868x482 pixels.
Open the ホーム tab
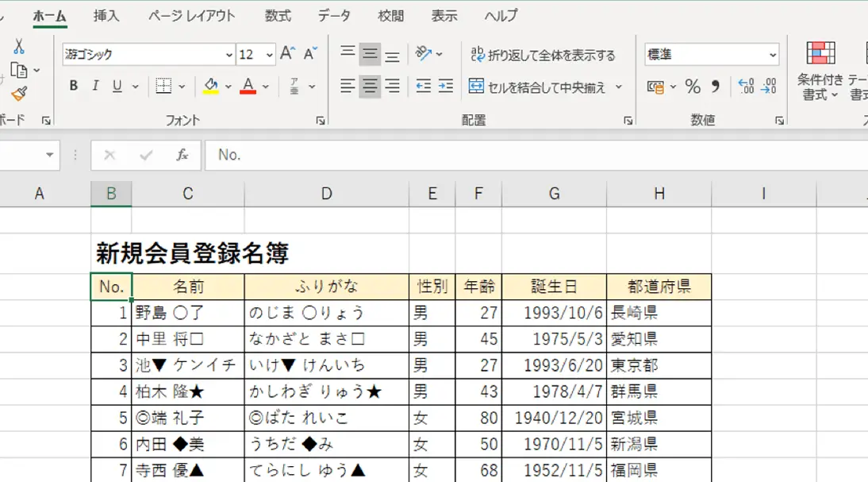tap(49, 16)
